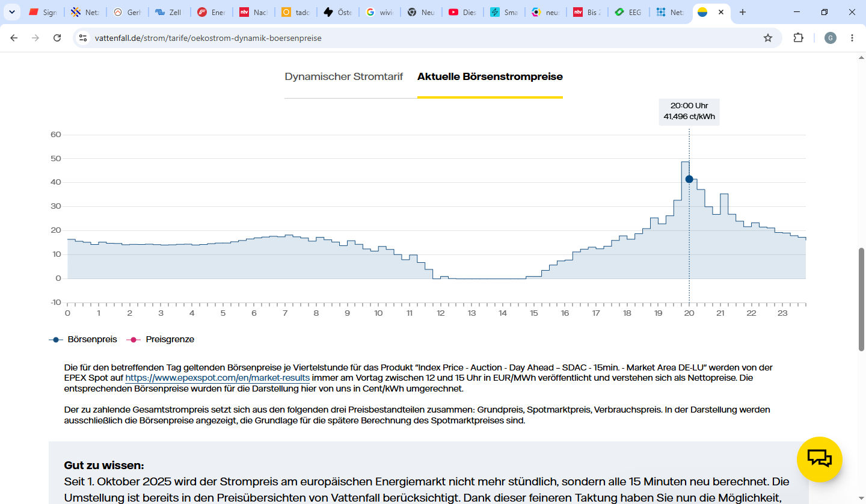
Task: Click the 'Gut zu wissen:' heading
Action: [x=104, y=466]
